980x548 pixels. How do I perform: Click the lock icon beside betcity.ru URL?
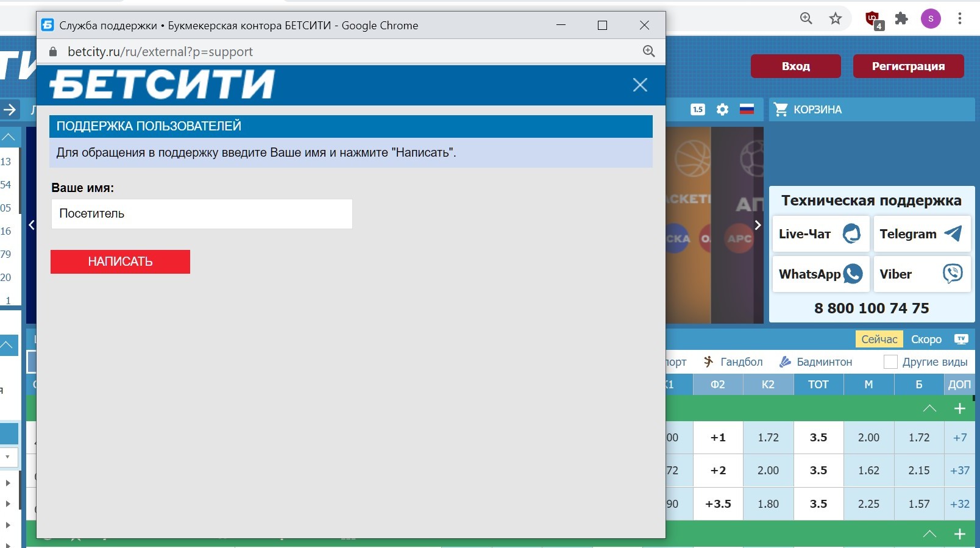(x=53, y=52)
